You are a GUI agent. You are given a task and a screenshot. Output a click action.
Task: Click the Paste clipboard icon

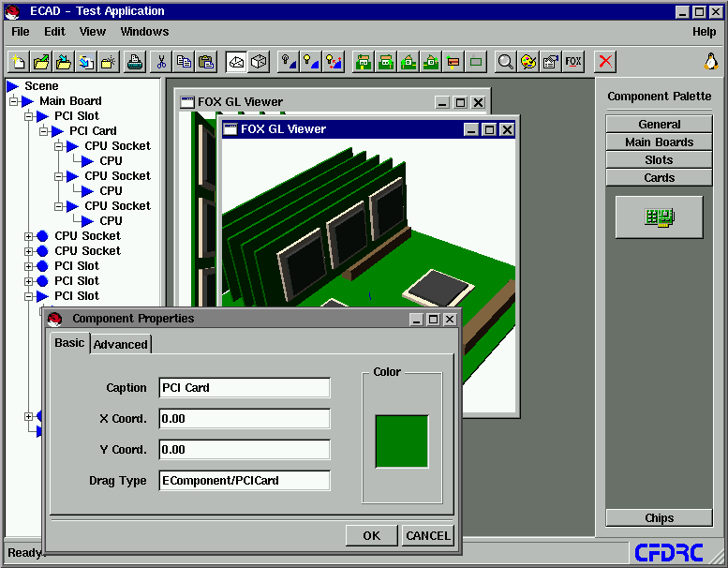click(x=206, y=62)
